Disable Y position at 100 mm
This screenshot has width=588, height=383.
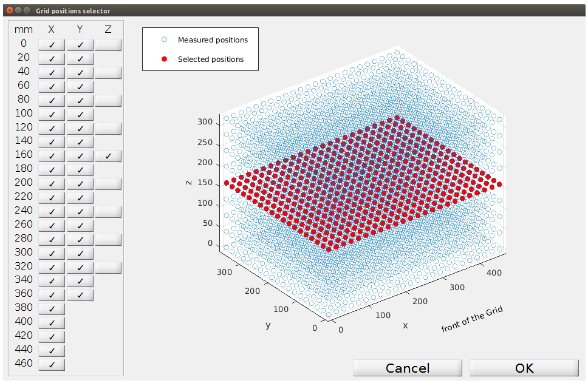[x=80, y=114]
